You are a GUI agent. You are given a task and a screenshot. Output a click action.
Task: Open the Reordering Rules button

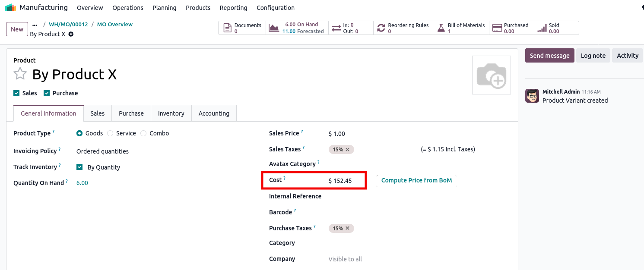(x=403, y=28)
